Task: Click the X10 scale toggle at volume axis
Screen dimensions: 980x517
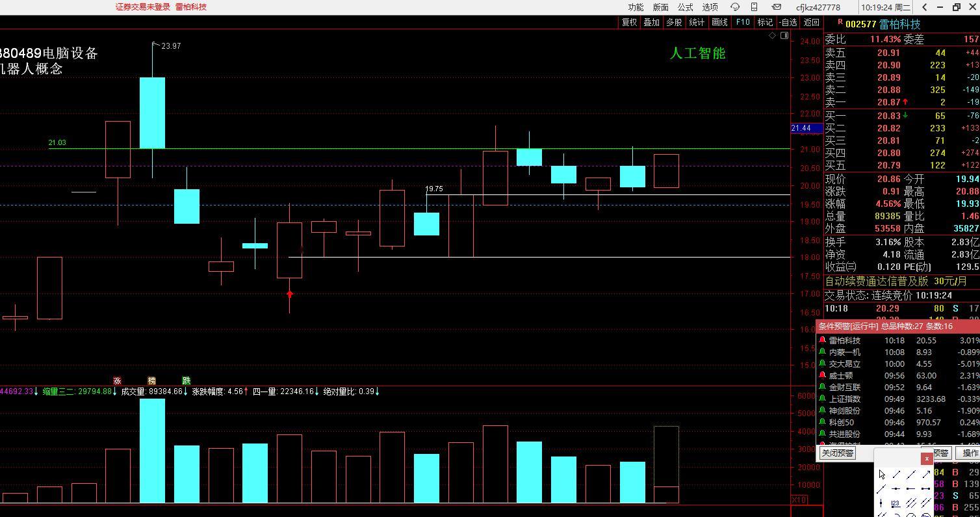Action: [x=799, y=499]
